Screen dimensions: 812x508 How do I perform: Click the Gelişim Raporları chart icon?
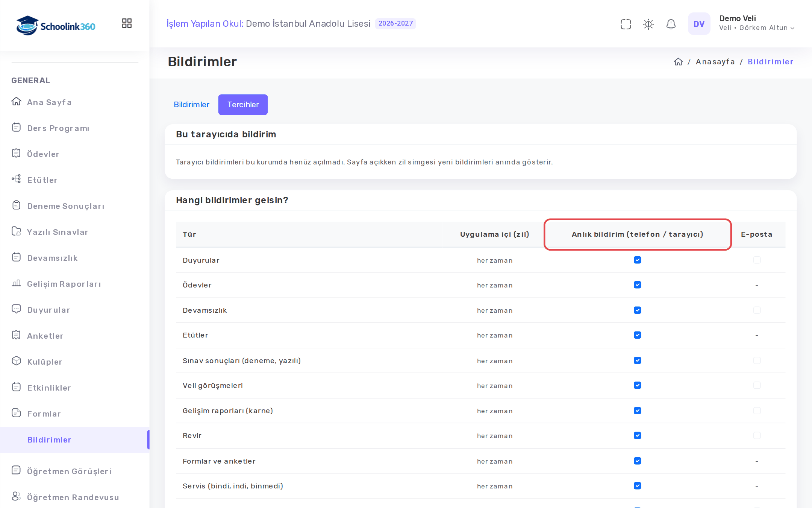pyautogui.click(x=16, y=283)
